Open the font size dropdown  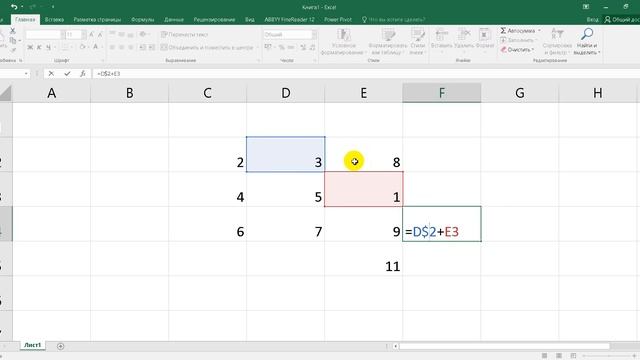pyautogui.click(x=84, y=35)
